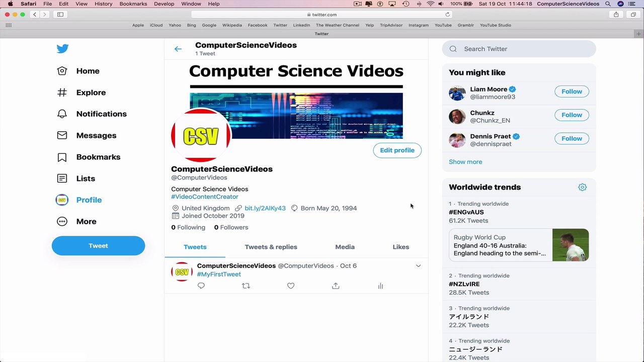Open Notifications bell in sidebar

click(x=62, y=114)
